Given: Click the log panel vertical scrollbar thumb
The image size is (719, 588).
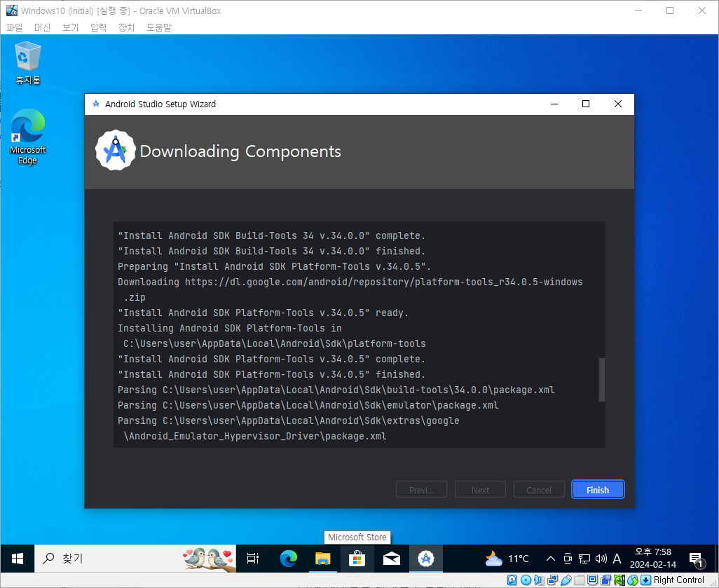Looking at the screenshot, I should click(601, 380).
